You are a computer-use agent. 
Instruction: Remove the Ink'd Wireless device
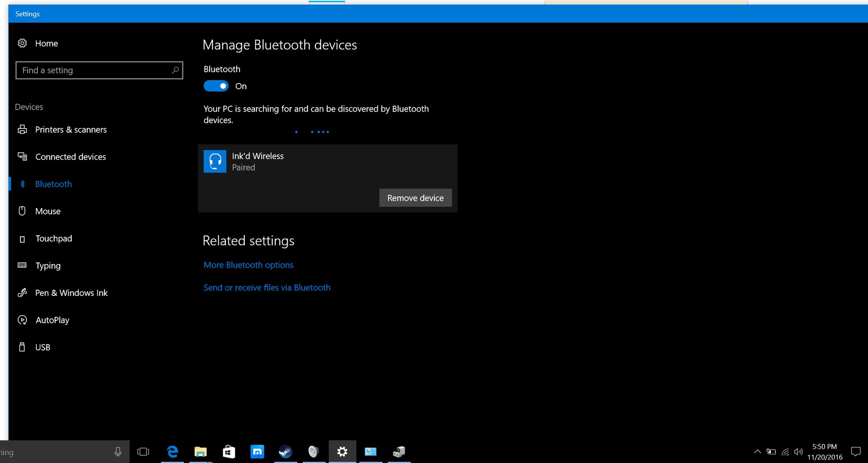click(x=415, y=198)
